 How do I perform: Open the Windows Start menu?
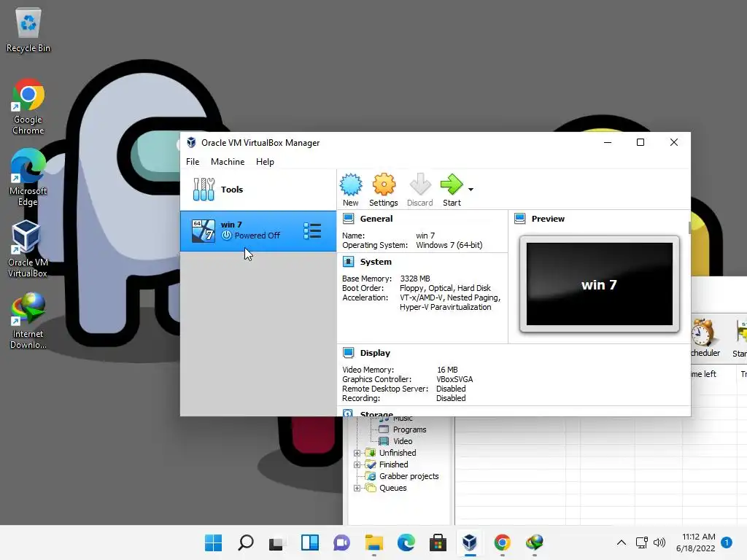(x=213, y=542)
